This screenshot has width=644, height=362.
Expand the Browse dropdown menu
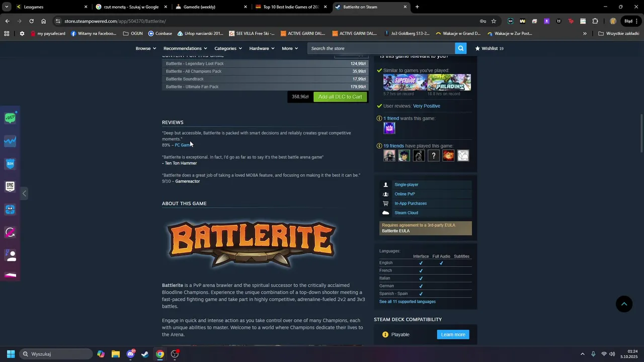(x=146, y=48)
